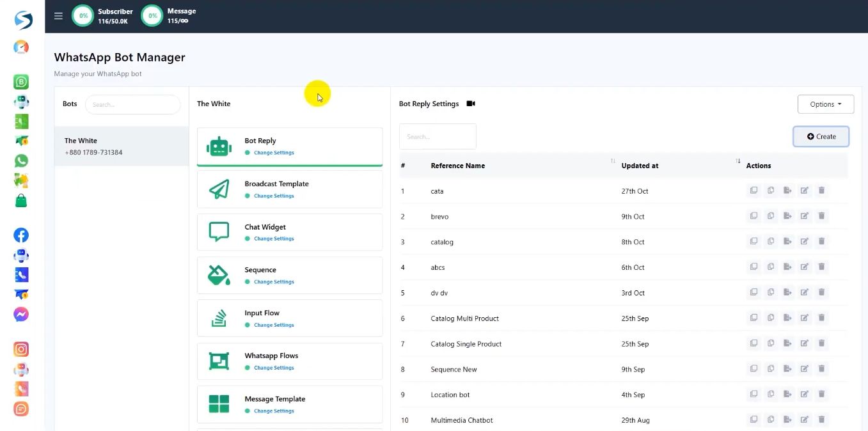Click the Bots search input field
Screen dimensions: 868x431
coord(132,104)
